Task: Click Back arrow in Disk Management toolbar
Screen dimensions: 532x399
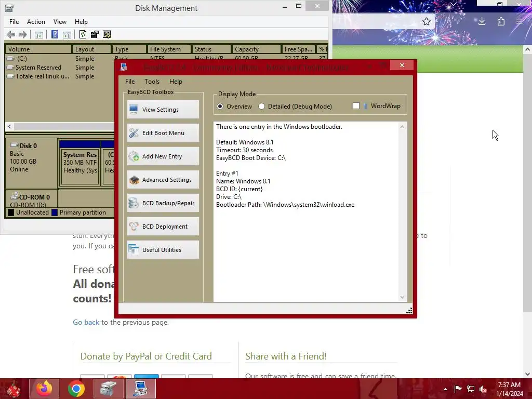Action: 11,34
